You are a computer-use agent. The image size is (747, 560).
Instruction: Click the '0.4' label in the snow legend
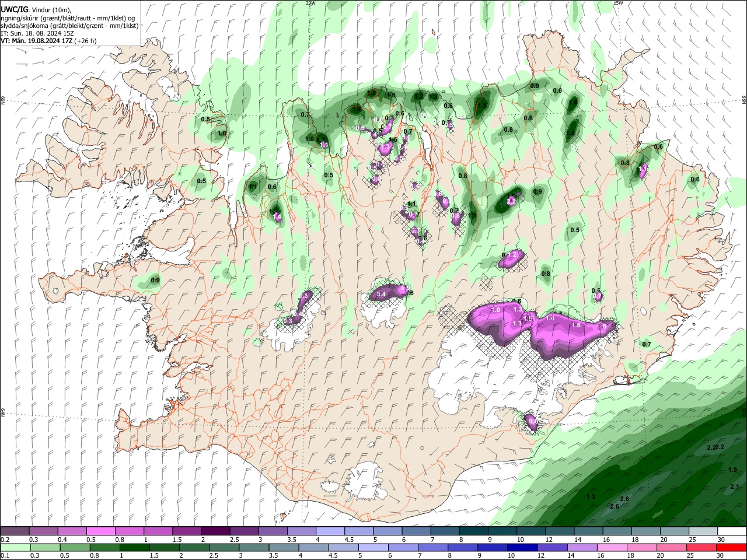[x=62, y=540]
